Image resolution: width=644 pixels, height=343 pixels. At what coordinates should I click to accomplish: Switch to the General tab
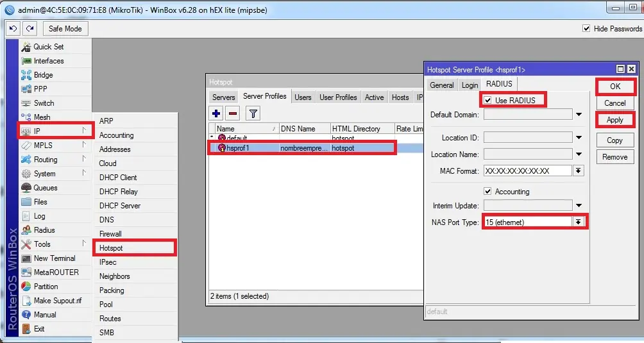tap(442, 85)
